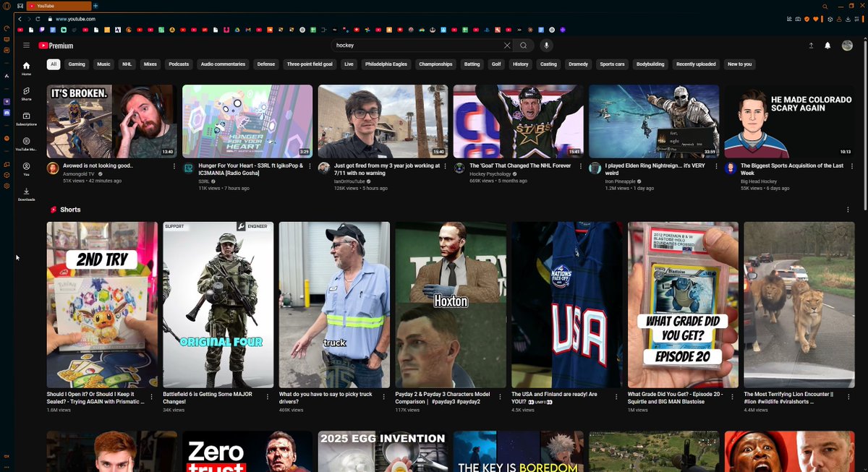Screen dimensions: 868x472
Task: Open a new tab with plus button
Action: (95, 6)
